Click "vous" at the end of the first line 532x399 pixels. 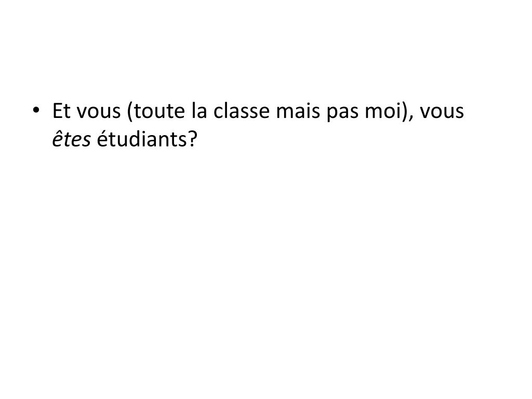tap(442, 113)
